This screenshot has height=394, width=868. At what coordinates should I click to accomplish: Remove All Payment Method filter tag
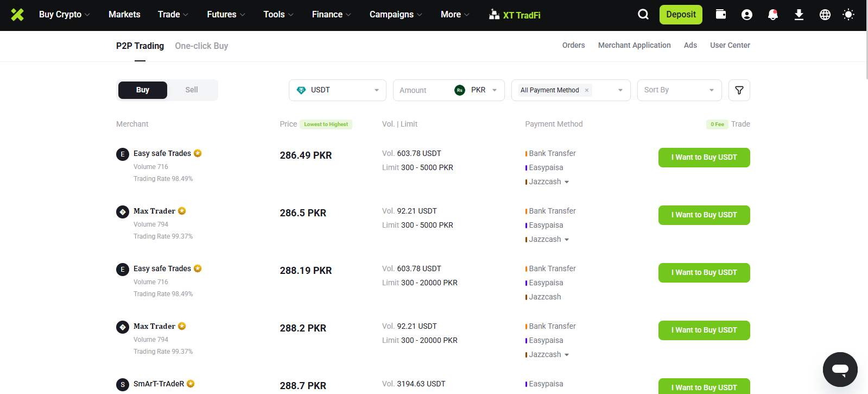click(587, 90)
